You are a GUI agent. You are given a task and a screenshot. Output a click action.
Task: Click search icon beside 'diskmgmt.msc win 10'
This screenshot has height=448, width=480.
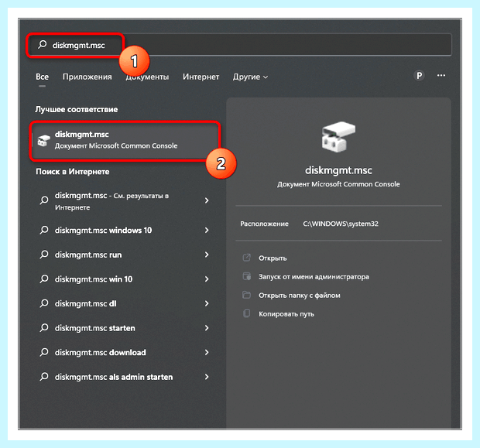(44, 279)
